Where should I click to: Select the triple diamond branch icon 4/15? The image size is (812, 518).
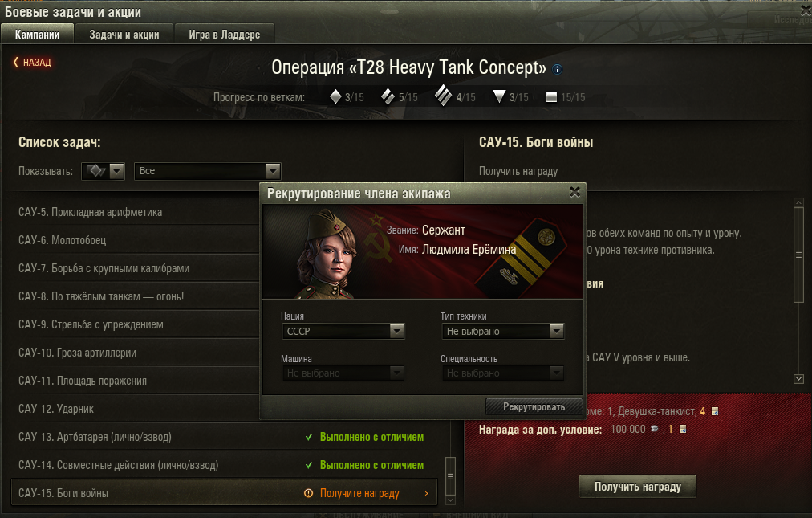click(x=443, y=96)
